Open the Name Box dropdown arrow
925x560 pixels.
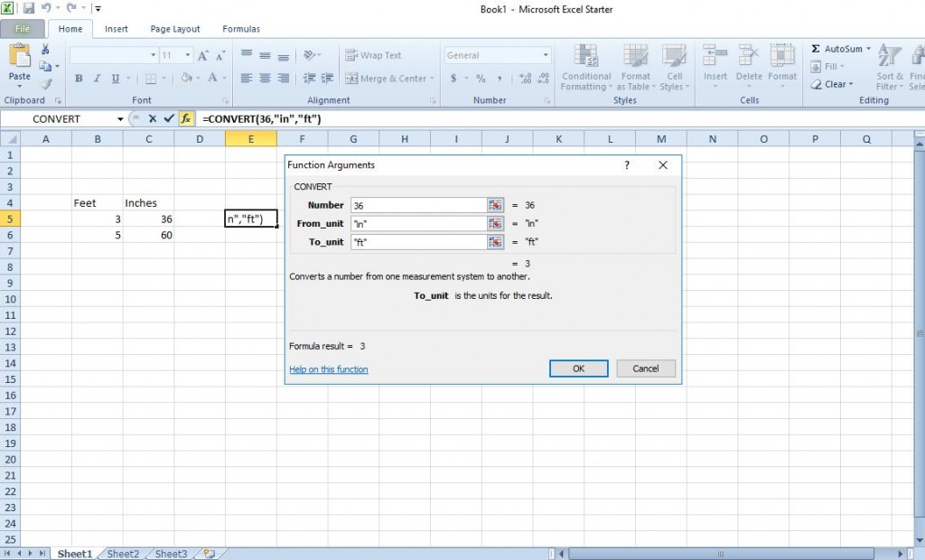click(x=120, y=118)
